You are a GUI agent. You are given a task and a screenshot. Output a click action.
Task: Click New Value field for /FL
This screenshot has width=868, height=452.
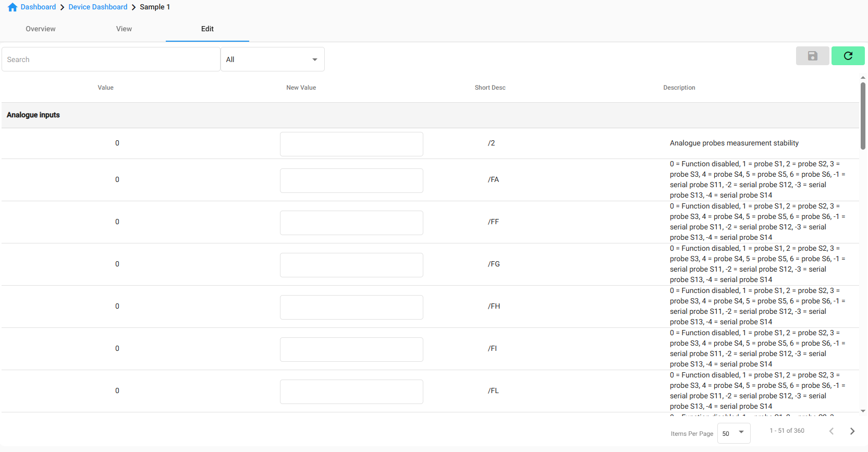(351, 392)
